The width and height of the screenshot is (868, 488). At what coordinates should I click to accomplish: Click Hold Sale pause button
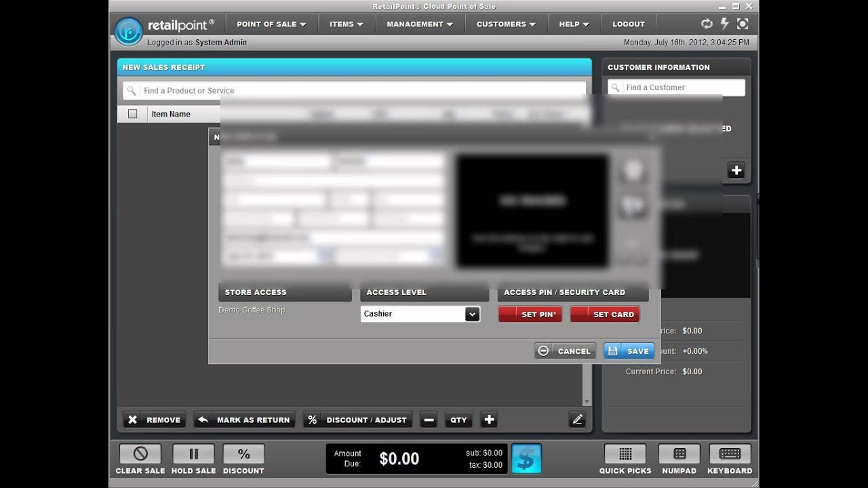point(193,454)
